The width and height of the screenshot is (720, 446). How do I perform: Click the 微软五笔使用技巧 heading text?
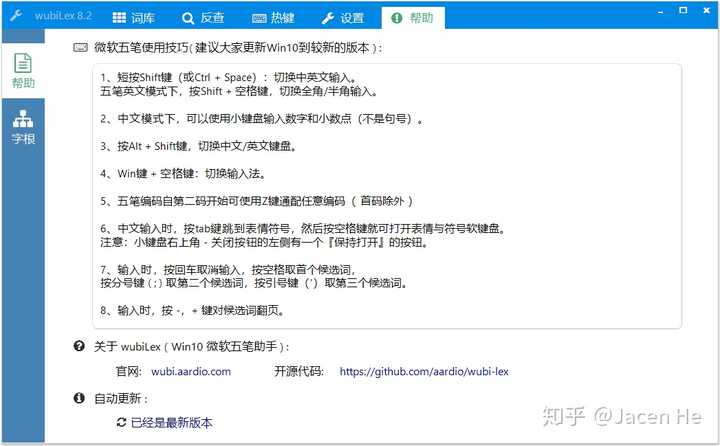[238, 48]
